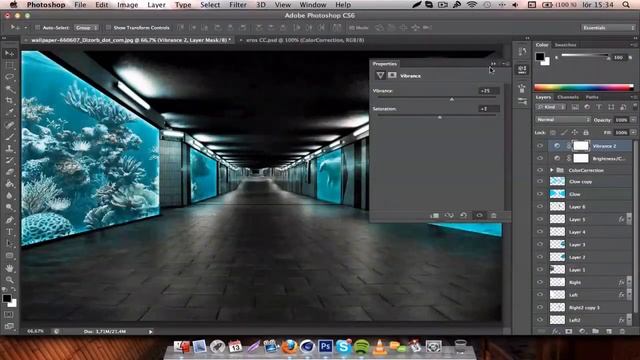Select the Blur tool
This screenshot has height=360, width=640.
point(9,196)
